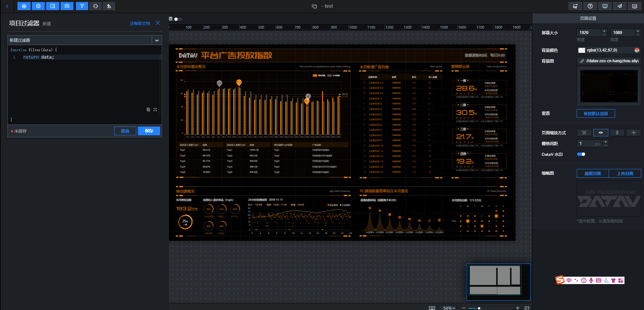Image resolution: width=644 pixels, height=310 pixels.
Task: Increase screen height with plus stepper
Action: (638, 31)
